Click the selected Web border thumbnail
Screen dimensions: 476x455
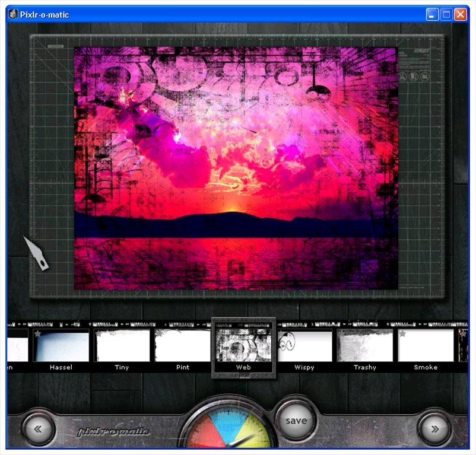coord(243,345)
